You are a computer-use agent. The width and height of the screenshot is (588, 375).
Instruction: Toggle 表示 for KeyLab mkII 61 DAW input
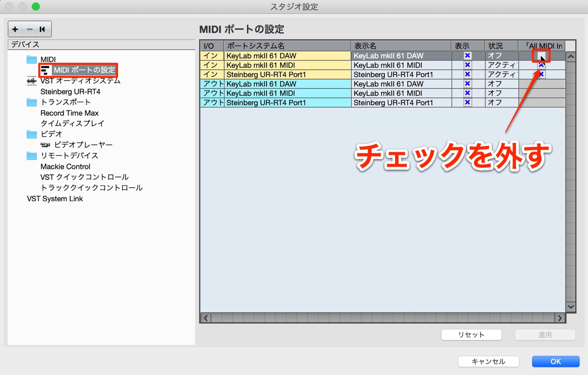click(467, 55)
